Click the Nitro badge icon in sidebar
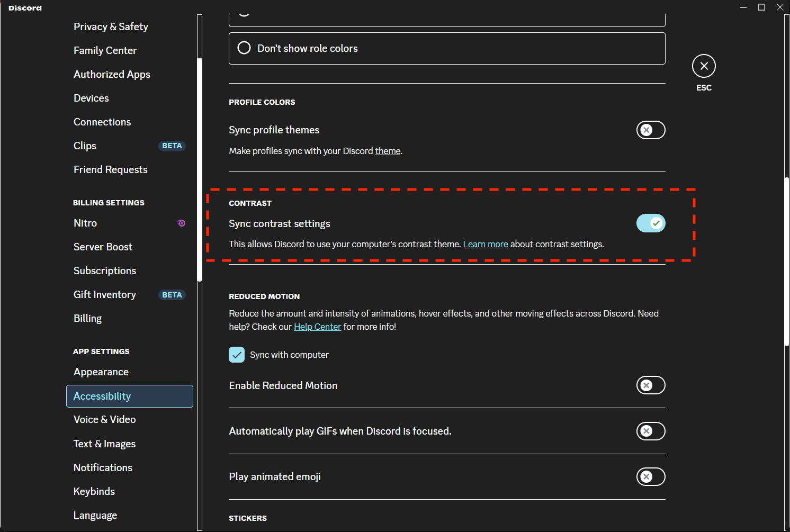Image resolution: width=790 pixels, height=532 pixels. pyautogui.click(x=181, y=223)
